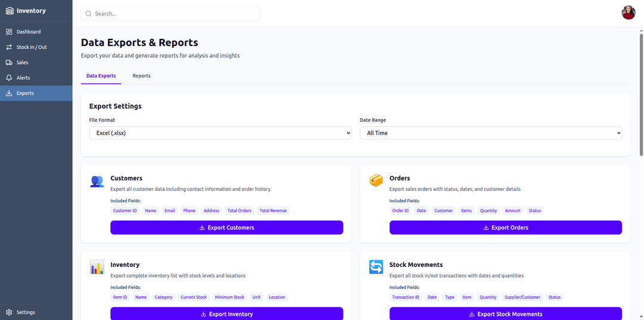
Task: Click the Phone field tag
Action: [x=190, y=211]
